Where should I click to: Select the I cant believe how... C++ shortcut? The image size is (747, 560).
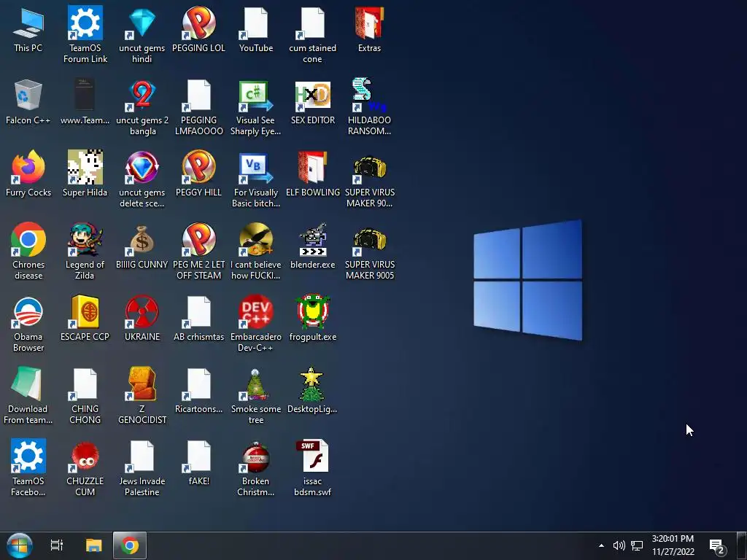(256, 252)
